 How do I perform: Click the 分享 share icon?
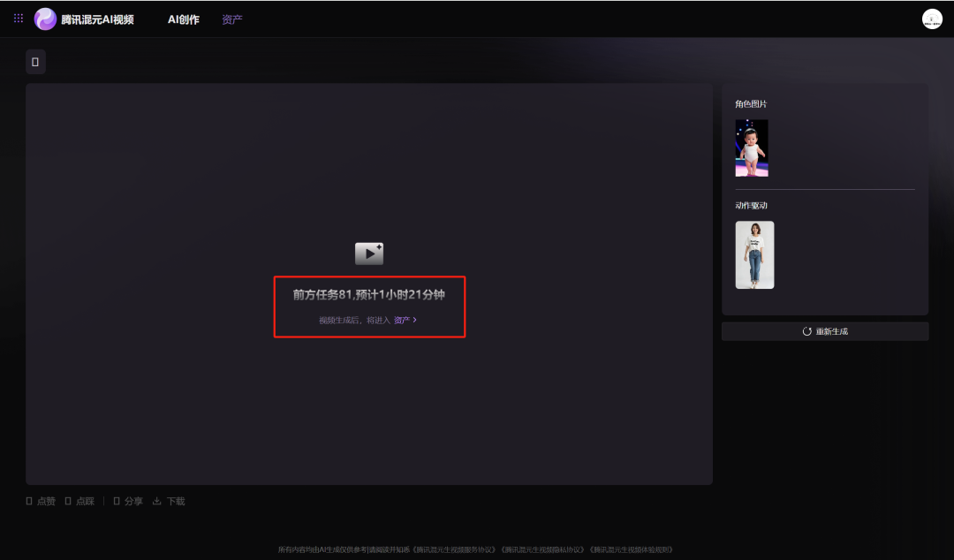[x=117, y=501]
